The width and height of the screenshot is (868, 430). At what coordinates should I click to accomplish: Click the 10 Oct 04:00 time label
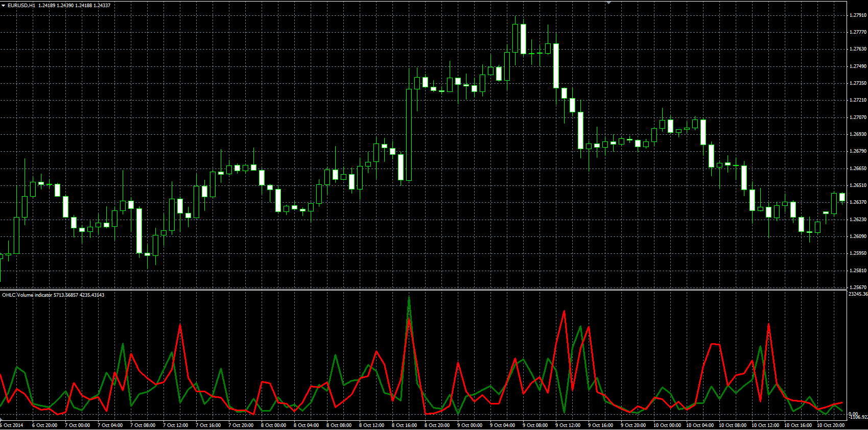(700, 425)
